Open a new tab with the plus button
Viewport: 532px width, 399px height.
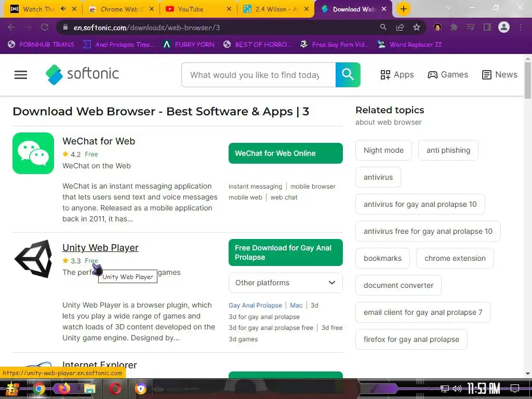[x=403, y=9]
